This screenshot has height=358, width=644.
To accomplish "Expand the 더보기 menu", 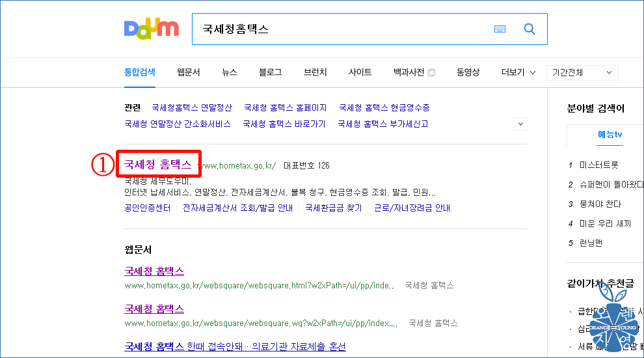I will [518, 72].
